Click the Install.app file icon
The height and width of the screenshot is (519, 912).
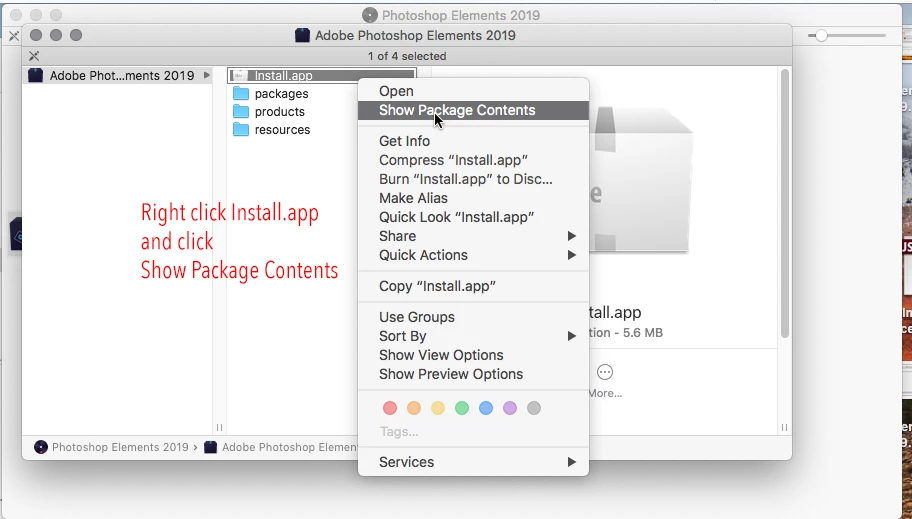pyautogui.click(x=239, y=76)
